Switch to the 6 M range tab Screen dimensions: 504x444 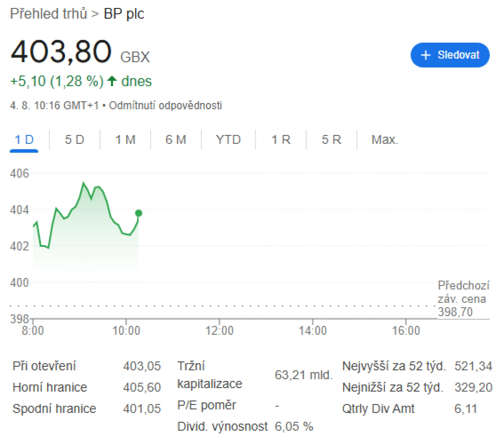[x=176, y=140]
